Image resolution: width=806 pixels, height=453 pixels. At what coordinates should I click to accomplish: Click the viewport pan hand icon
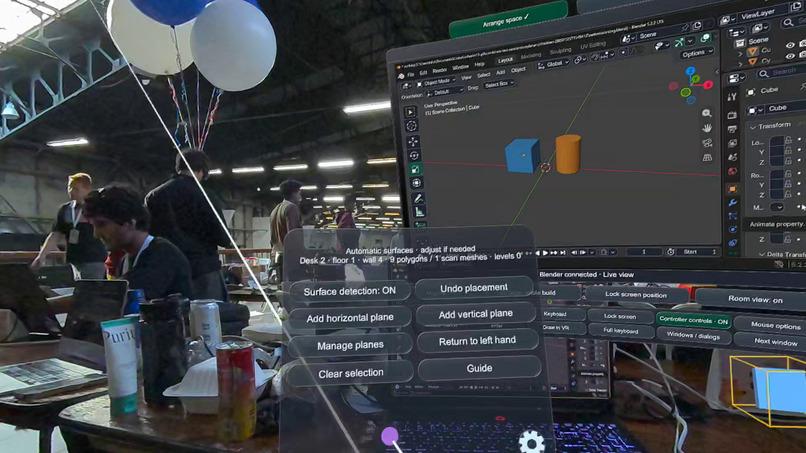coord(707,128)
